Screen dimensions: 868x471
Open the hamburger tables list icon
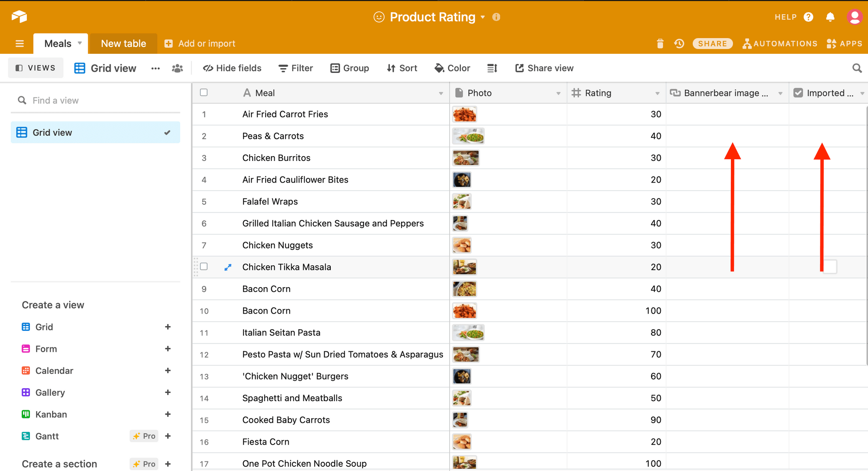point(20,43)
